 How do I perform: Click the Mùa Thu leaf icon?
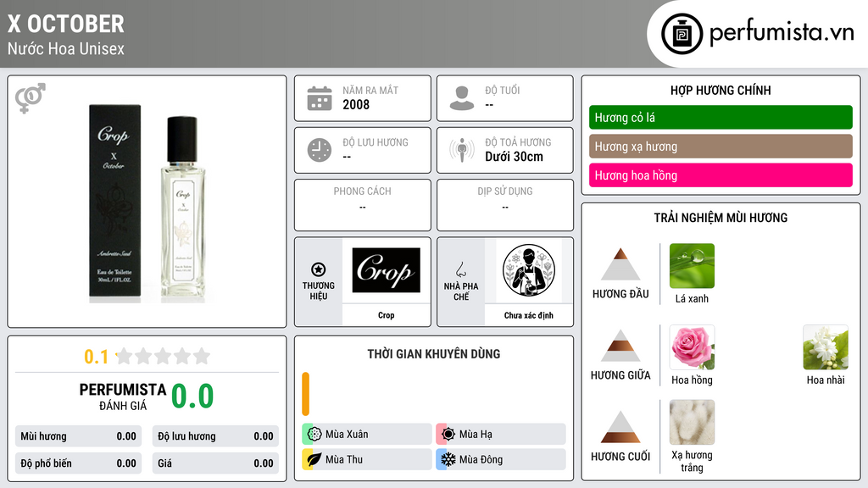point(314,459)
